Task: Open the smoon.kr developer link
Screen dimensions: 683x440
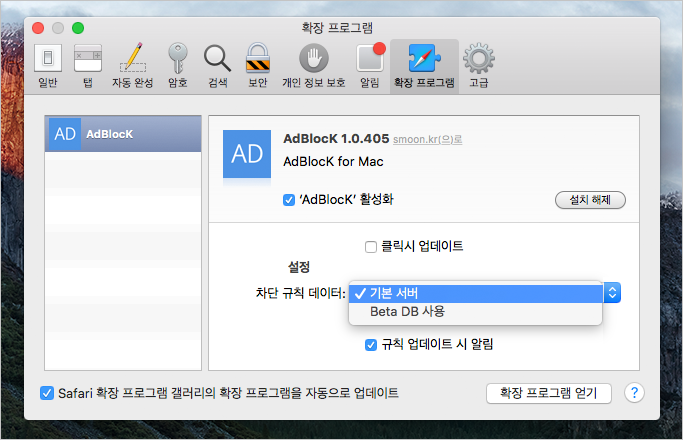Action: (x=427, y=139)
